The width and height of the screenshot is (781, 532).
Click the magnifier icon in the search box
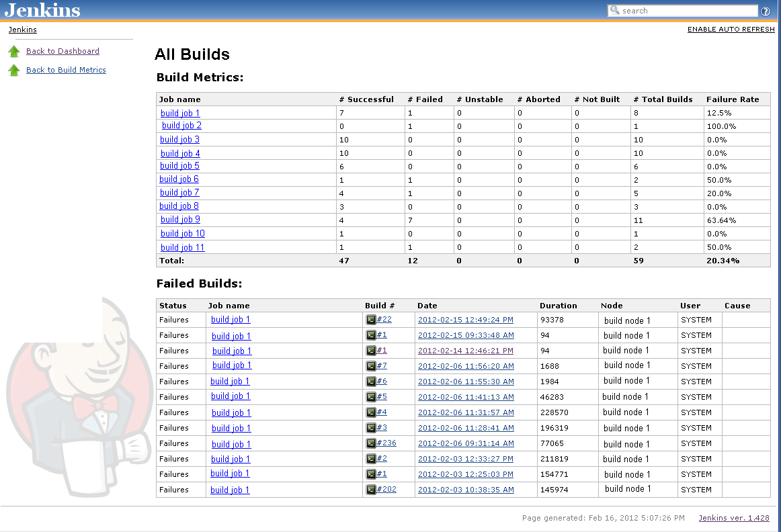pos(614,10)
